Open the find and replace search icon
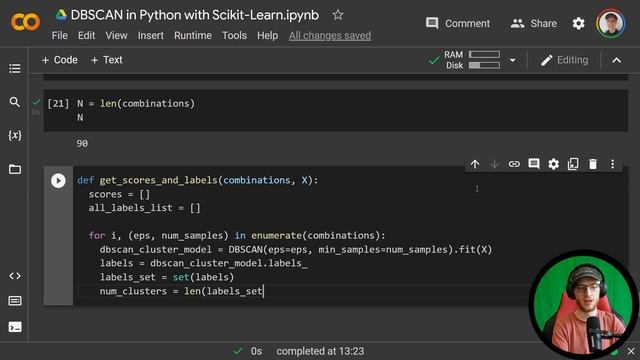The image size is (640, 360). pos(15,102)
